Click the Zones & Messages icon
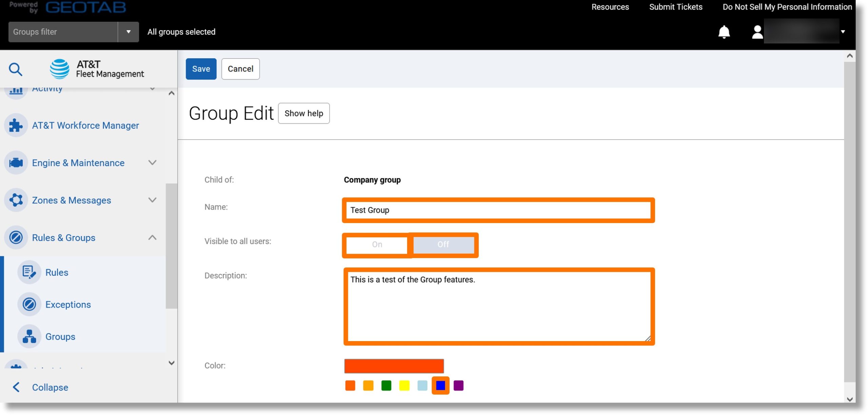Image resolution: width=868 pixels, height=415 pixels. coord(16,200)
